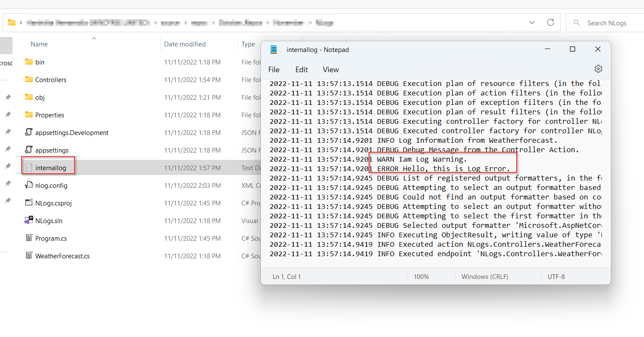Select the obj folder icon

(x=29, y=97)
